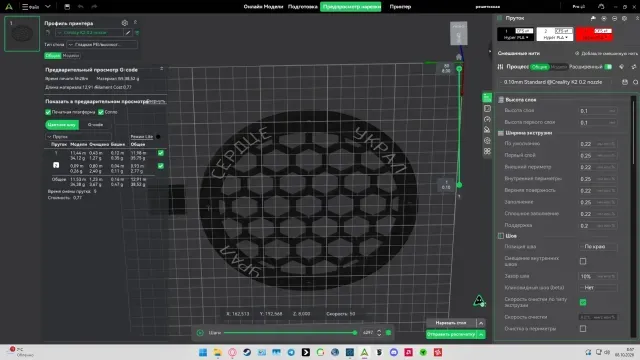Click remove filament minus icon in Пруток header
The image size is (640, 360).
click(x=614, y=18)
